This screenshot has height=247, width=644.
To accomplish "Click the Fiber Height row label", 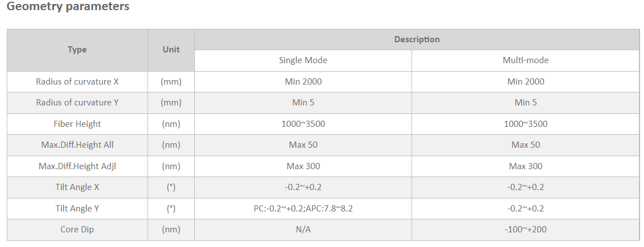I will click(77, 124).
